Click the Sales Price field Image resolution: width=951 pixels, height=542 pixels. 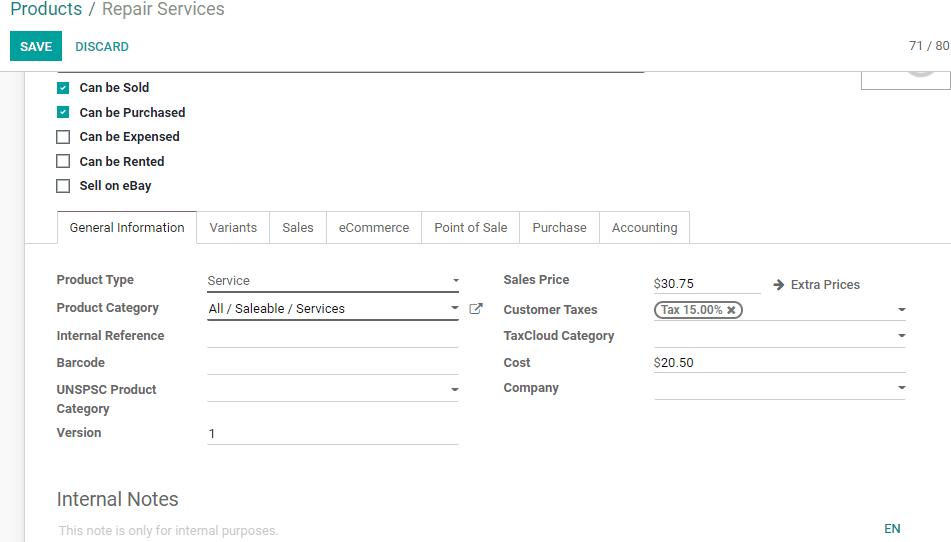(x=707, y=284)
